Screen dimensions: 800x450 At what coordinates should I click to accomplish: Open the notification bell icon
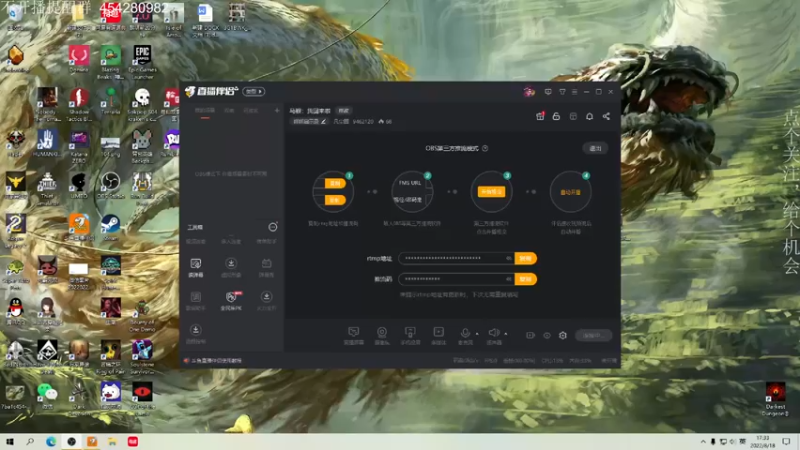[x=589, y=116]
